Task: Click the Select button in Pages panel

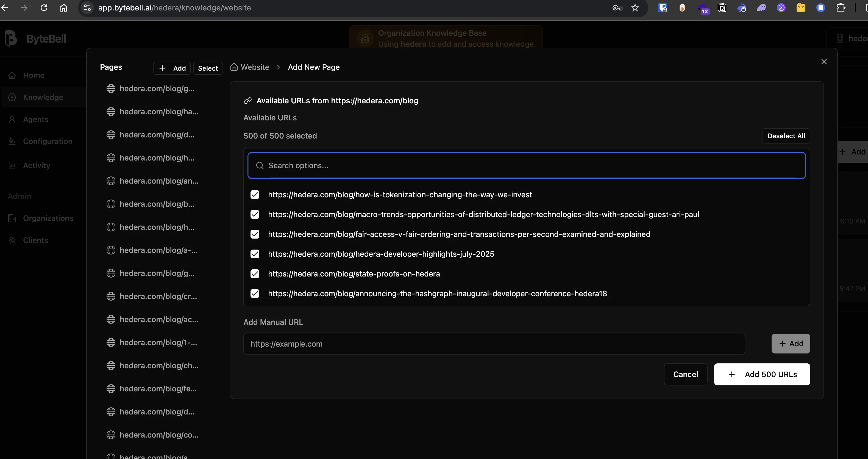Action: click(x=208, y=68)
